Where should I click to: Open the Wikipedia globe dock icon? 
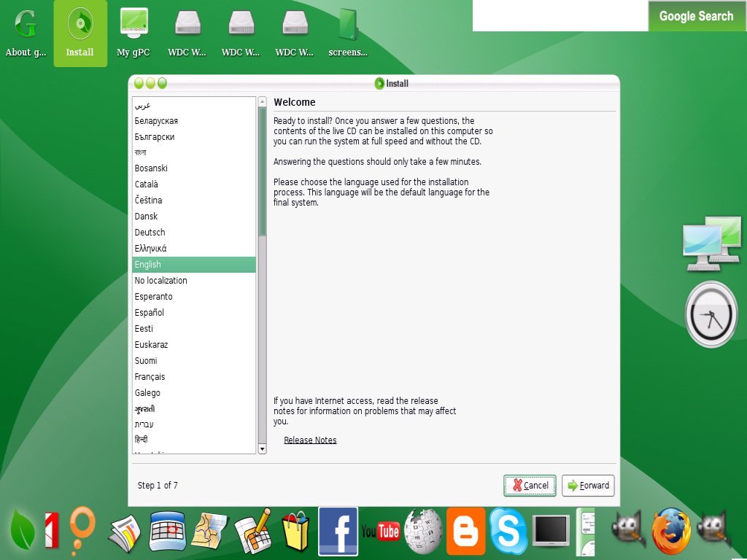pyautogui.click(x=423, y=532)
